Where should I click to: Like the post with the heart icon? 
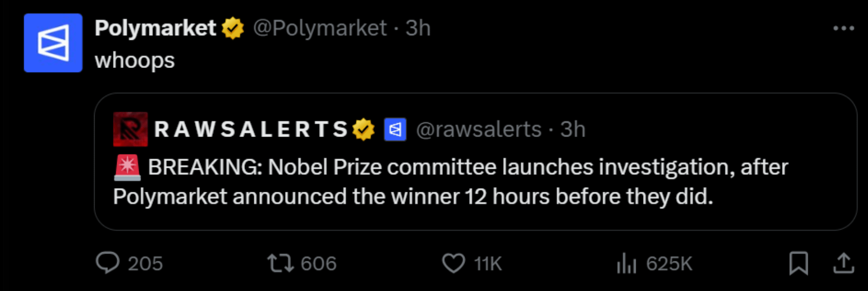point(453,263)
